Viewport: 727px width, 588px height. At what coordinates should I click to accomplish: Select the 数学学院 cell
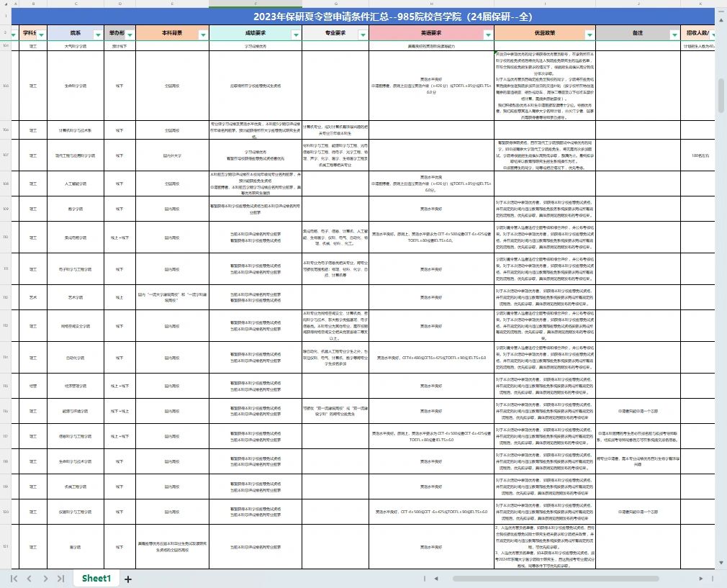(x=76, y=209)
